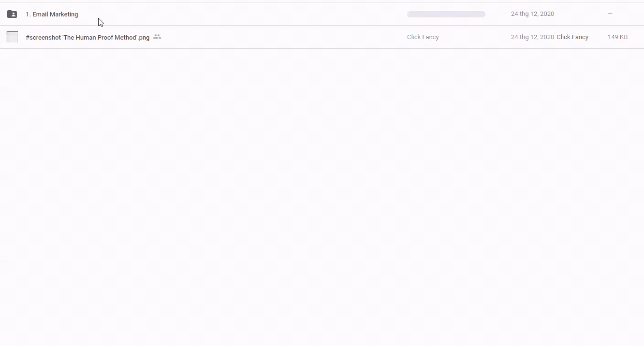Image resolution: width=644 pixels, height=346 pixels.
Task: Click the year '2020' in the Email Marketing row
Action: (547, 14)
